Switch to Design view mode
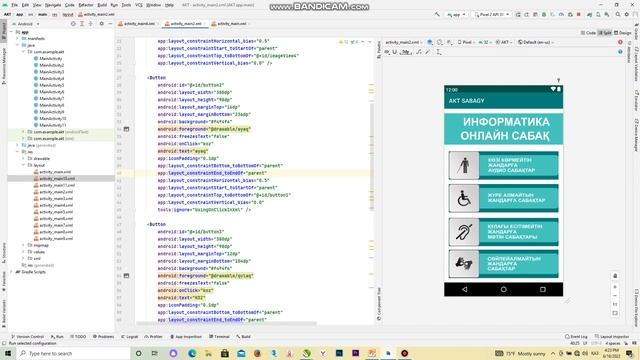Image resolution: width=640 pixels, height=360 pixels. pos(622,33)
